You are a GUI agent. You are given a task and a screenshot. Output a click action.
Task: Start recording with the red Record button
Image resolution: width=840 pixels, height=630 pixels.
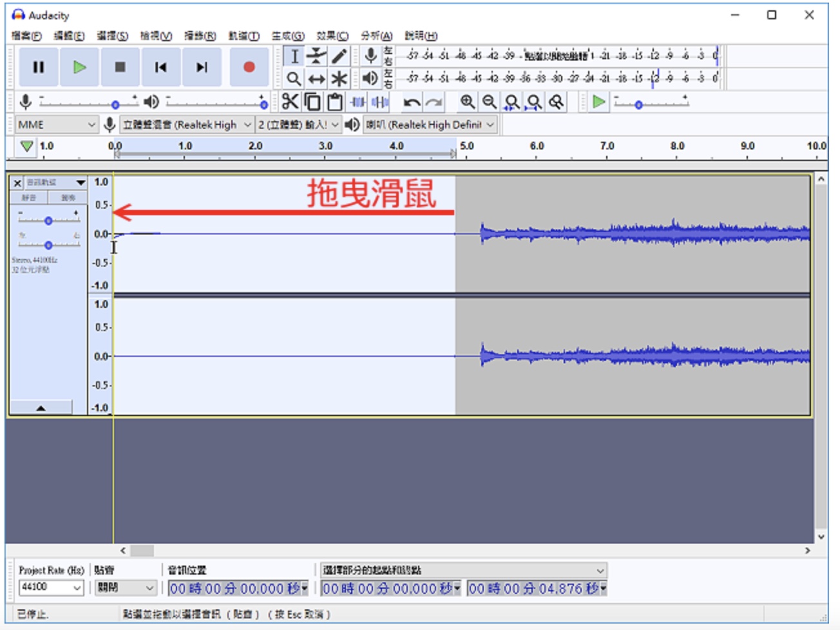(249, 67)
